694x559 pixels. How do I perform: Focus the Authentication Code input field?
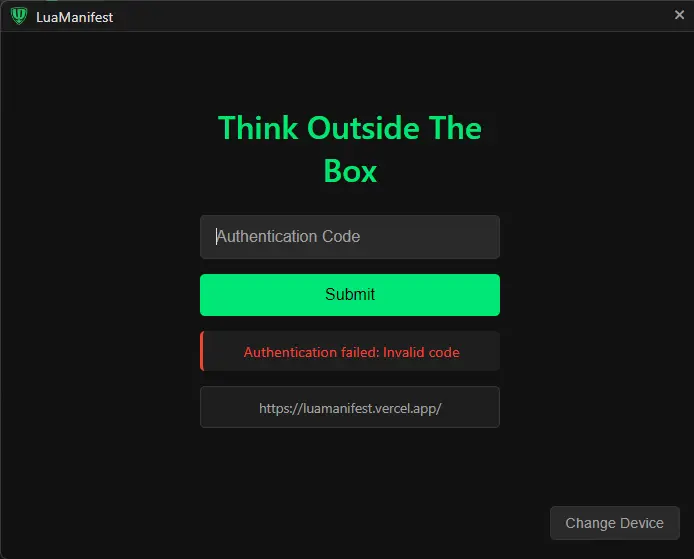pyautogui.click(x=350, y=237)
